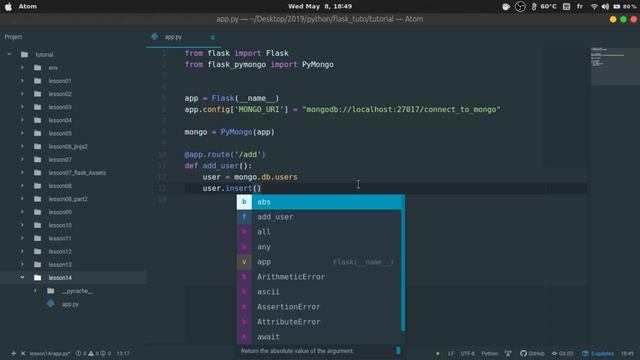Open the Git (0) changes panel
This screenshot has height=360, width=640.
562,353
